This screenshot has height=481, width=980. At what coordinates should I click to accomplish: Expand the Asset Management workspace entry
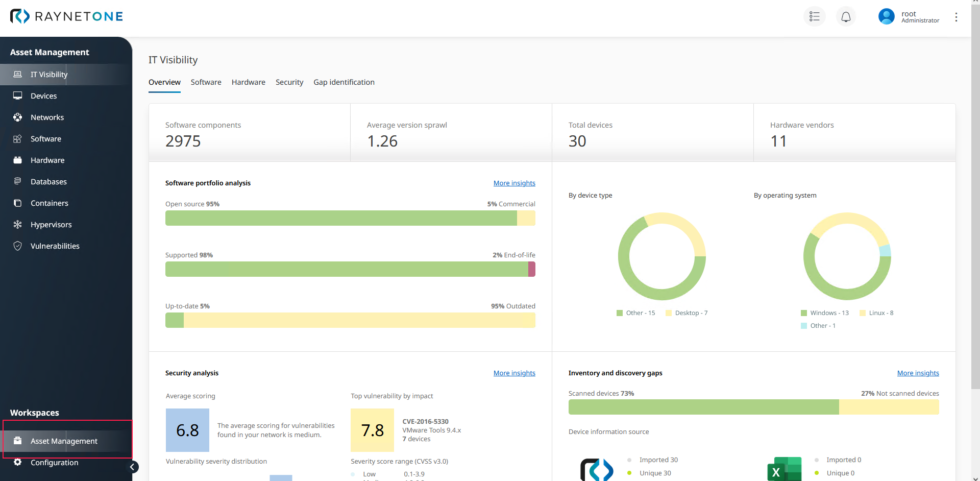tap(64, 441)
